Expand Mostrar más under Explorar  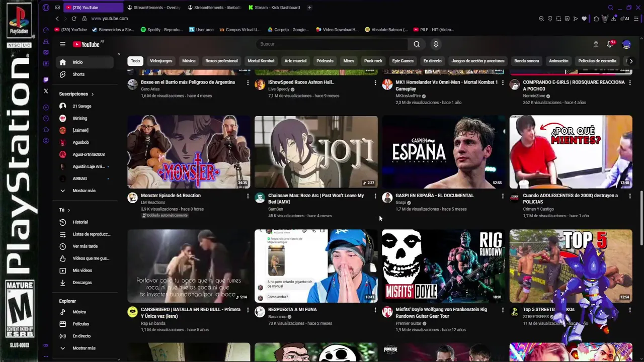click(x=84, y=348)
